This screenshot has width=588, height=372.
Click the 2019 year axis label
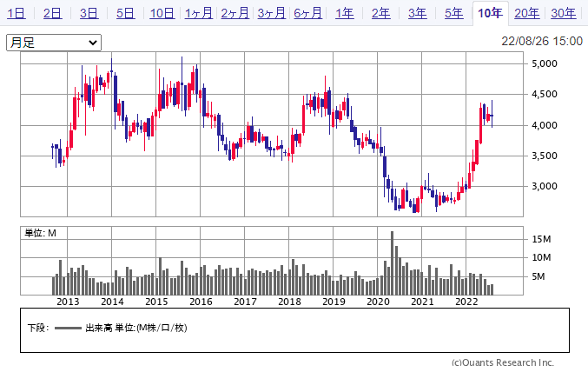pyautogui.click(x=334, y=302)
